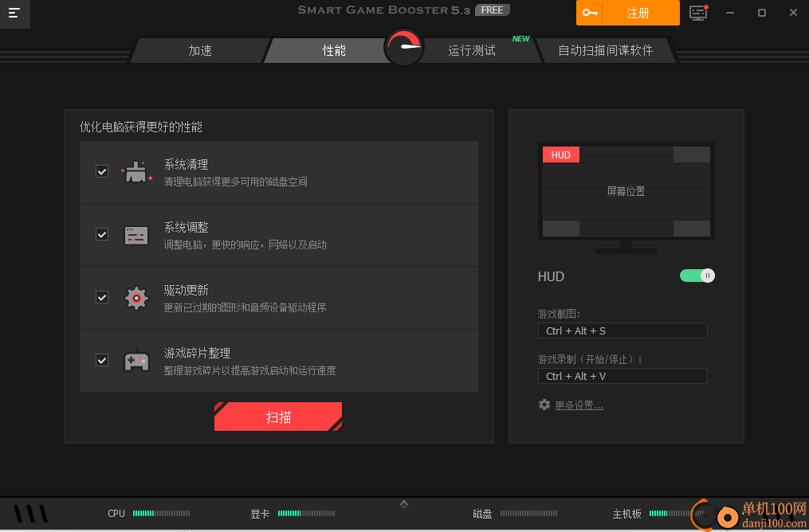Open the hamburger menu icon
Image resolution: width=809 pixels, height=532 pixels.
coord(14,14)
